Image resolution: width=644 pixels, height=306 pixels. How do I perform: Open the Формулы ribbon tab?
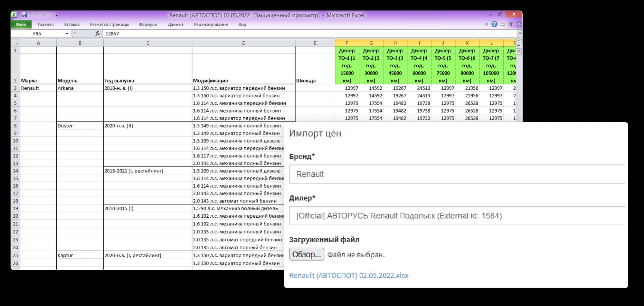coord(148,25)
